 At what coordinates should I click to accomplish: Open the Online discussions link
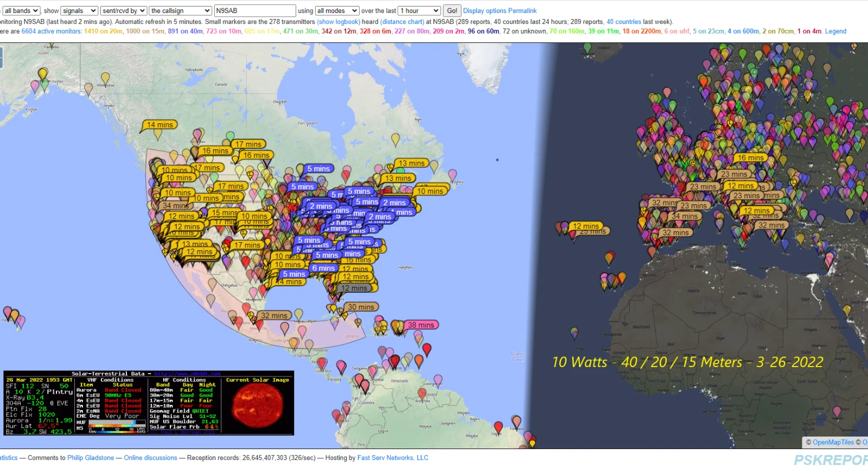(151, 458)
